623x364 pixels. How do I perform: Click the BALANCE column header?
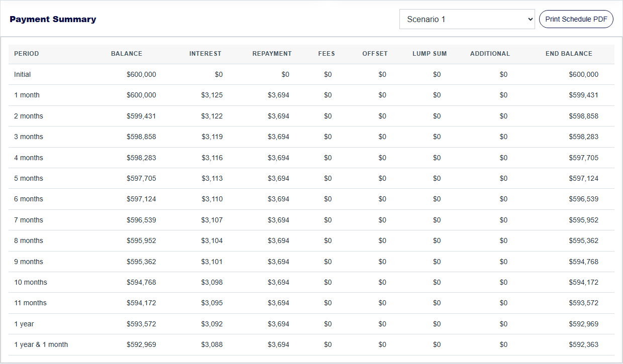[x=127, y=54]
